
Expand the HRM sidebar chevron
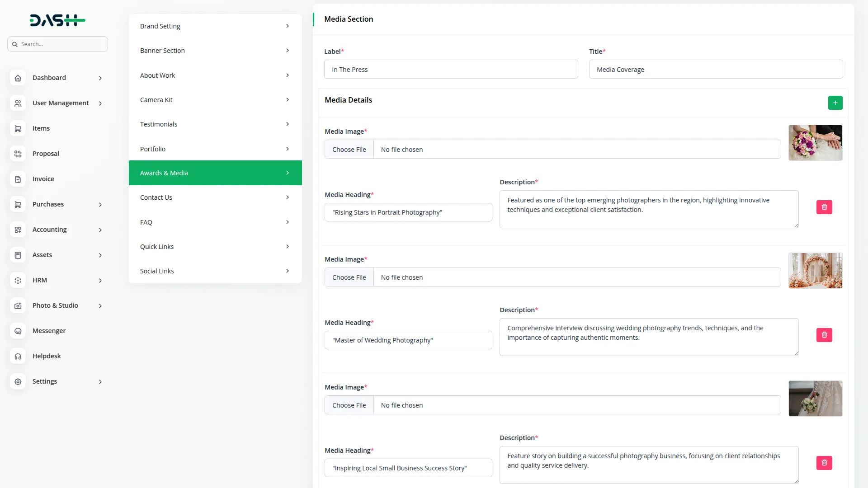pos(100,281)
